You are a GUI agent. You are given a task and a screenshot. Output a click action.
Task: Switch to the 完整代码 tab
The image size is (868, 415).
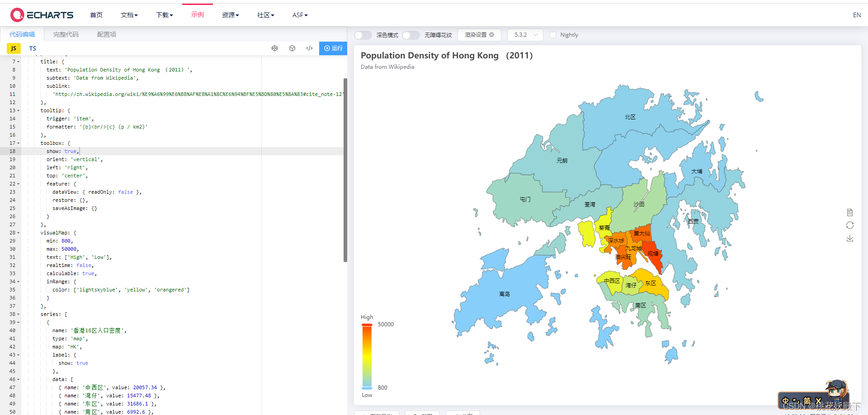coord(66,34)
